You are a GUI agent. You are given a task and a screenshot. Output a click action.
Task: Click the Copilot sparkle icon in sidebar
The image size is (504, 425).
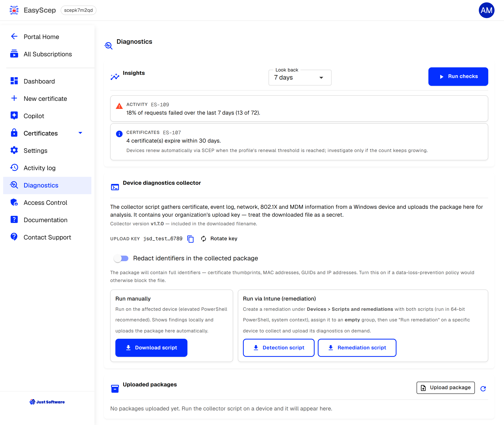[14, 116]
